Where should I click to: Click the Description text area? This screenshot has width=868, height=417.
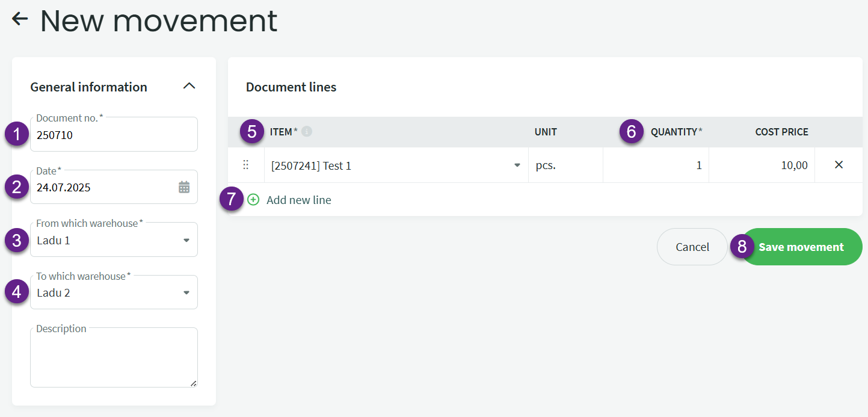coord(113,359)
